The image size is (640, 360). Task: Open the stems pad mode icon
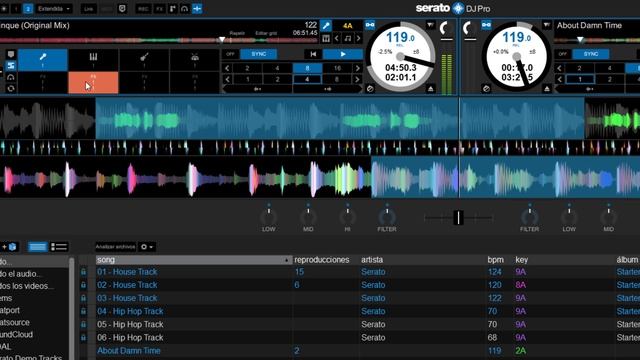click(x=11, y=66)
